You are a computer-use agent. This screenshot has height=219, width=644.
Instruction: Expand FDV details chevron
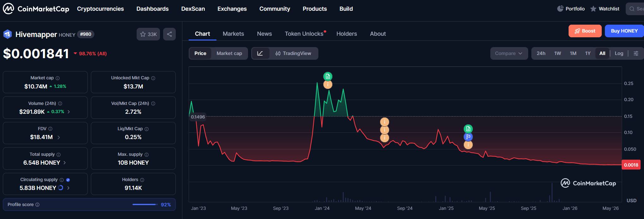click(x=59, y=137)
